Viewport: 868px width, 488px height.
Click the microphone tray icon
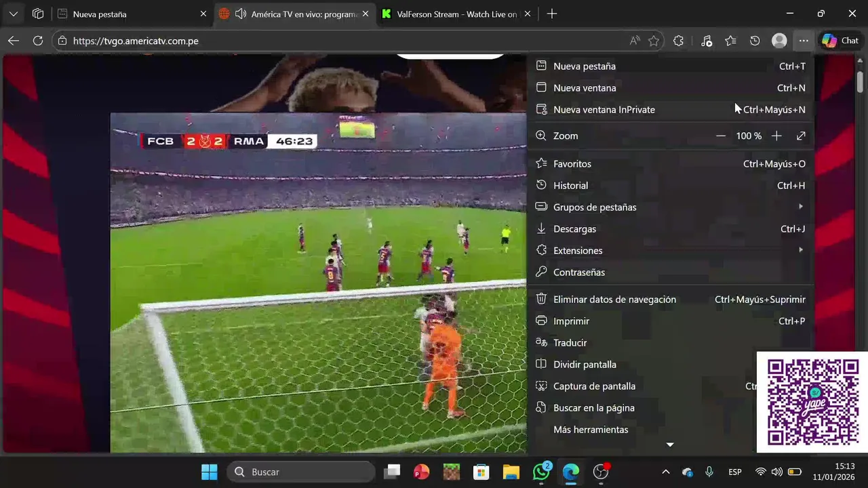pyautogui.click(x=709, y=472)
